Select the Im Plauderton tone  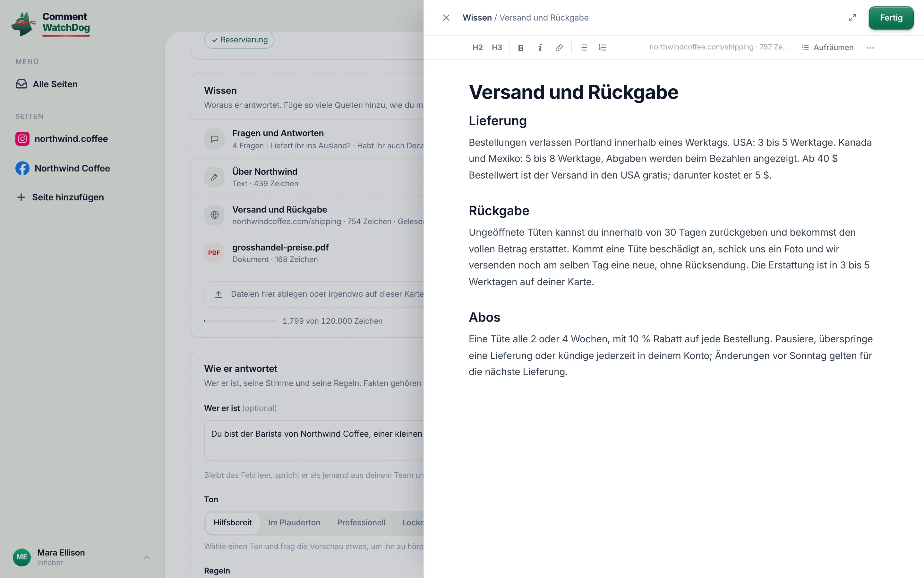click(x=295, y=522)
